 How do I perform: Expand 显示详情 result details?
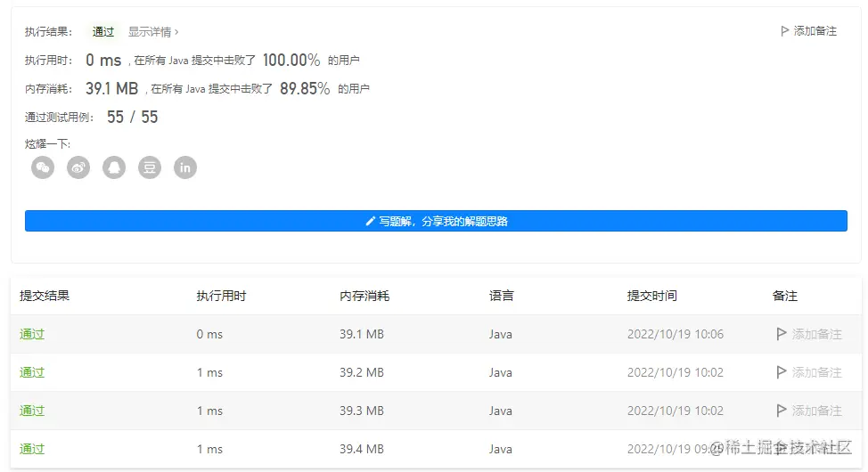[153, 31]
